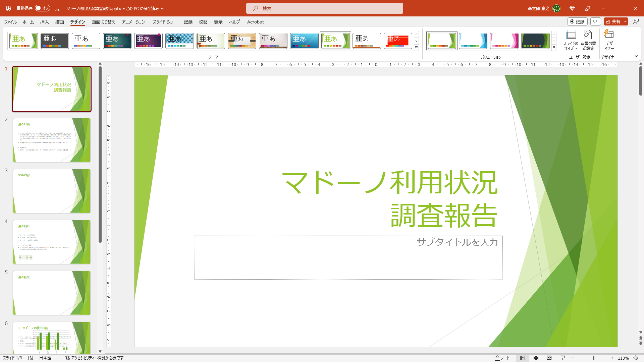The height and width of the screenshot is (362, 644).
Task: Switch to slide sorter view
Action: (536, 358)
